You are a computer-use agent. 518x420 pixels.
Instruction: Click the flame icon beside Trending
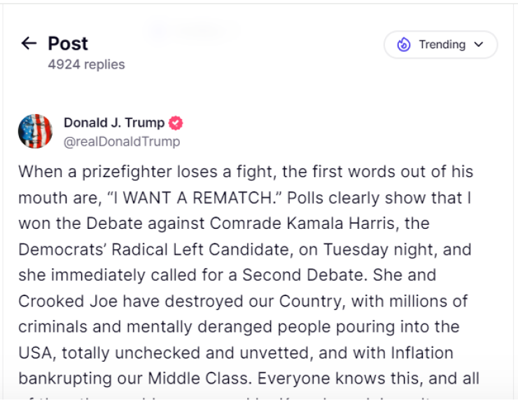[x=404, y=45]
